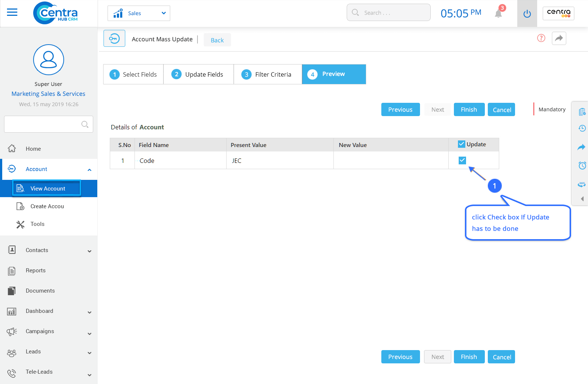
Task: Click the right panel alarm clock icon
Action: point(582,165)
